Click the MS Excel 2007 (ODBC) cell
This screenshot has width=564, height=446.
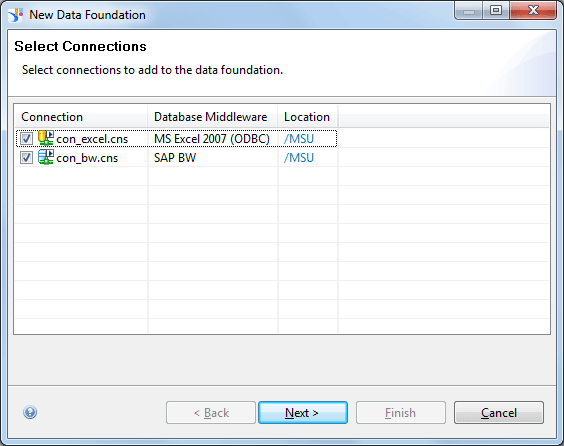point(212,139)
